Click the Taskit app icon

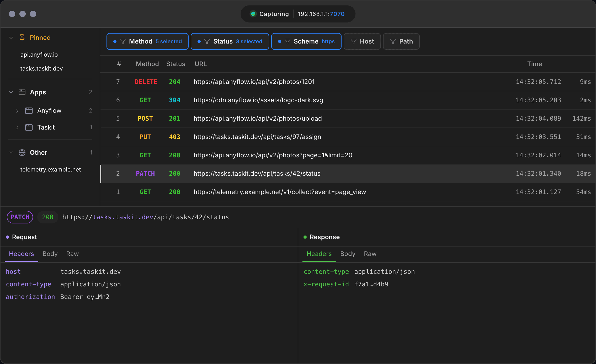29,127
